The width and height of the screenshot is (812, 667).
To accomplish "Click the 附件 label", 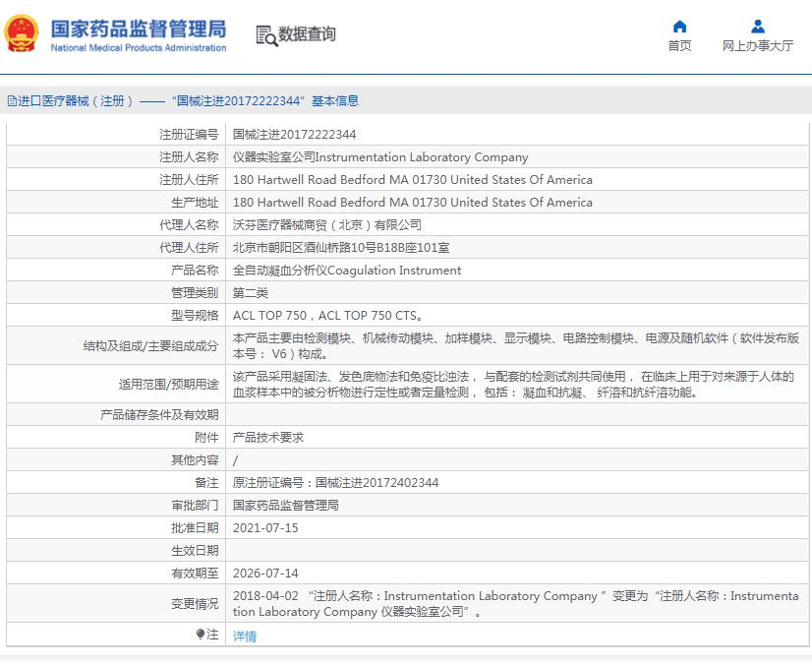I will point(206,438).
